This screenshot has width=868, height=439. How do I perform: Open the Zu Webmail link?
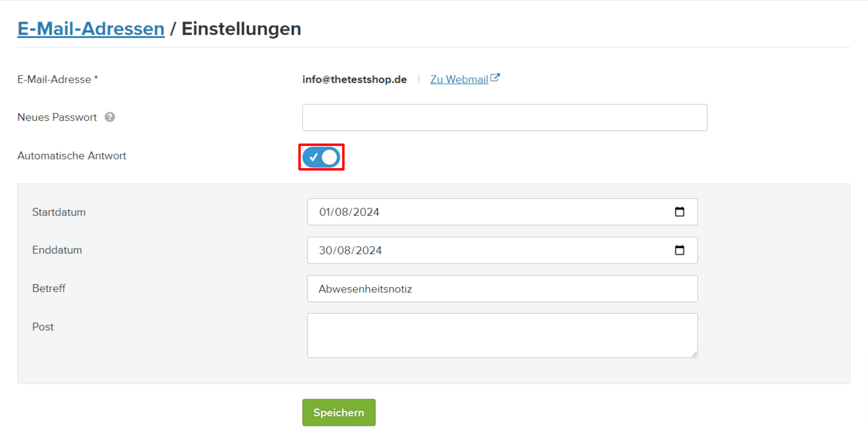(x=459, y=79)
